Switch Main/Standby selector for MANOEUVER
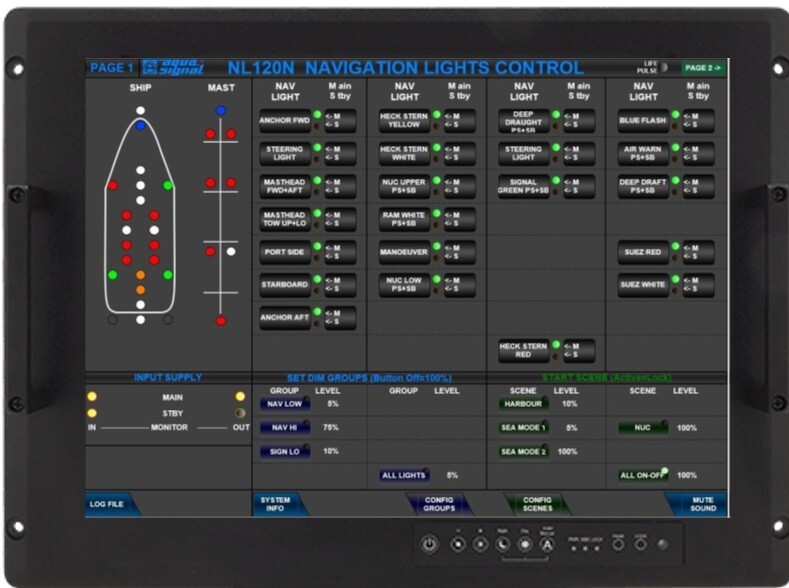 pos(459,252)
